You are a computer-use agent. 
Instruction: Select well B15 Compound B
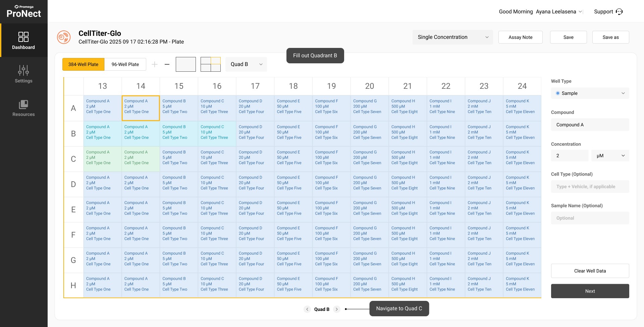point(179,134)
